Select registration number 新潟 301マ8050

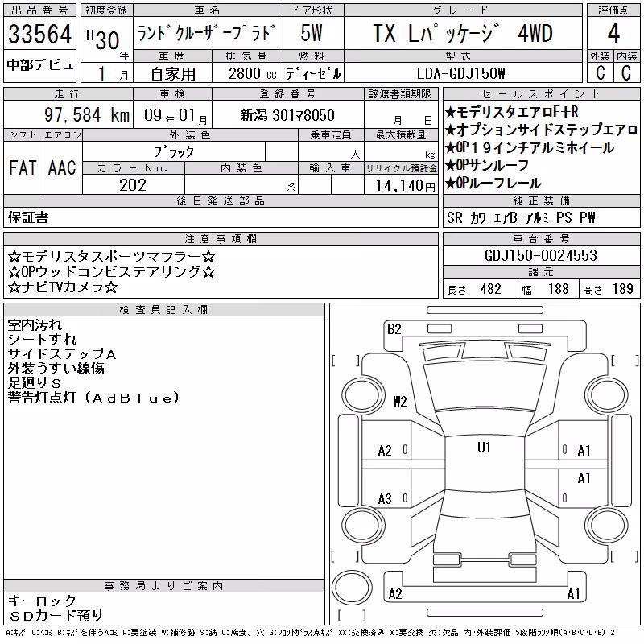point(287,115)
